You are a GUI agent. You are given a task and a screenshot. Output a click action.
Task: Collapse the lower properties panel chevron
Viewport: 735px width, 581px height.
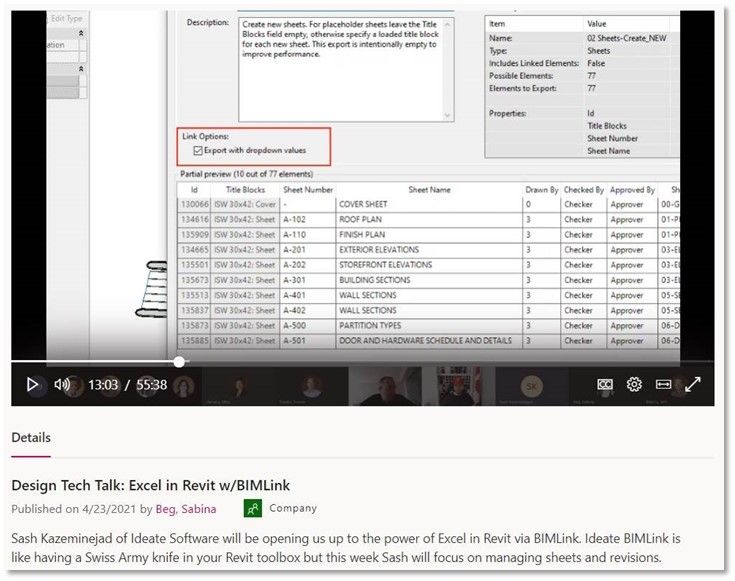(81, 69)
